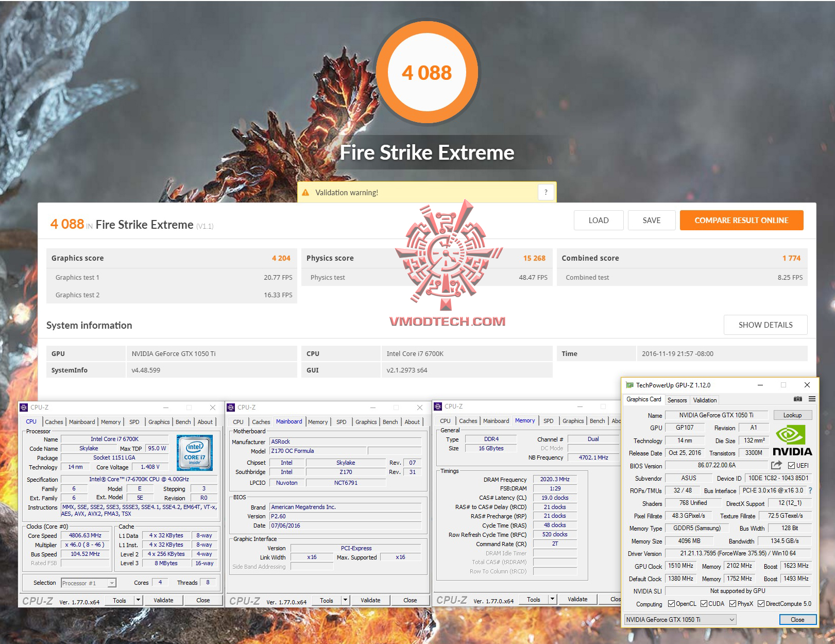Click the GPU-Z screenshot camera icon
The width and height of the screenshot is (835, 644).
[x=797, y=399]
